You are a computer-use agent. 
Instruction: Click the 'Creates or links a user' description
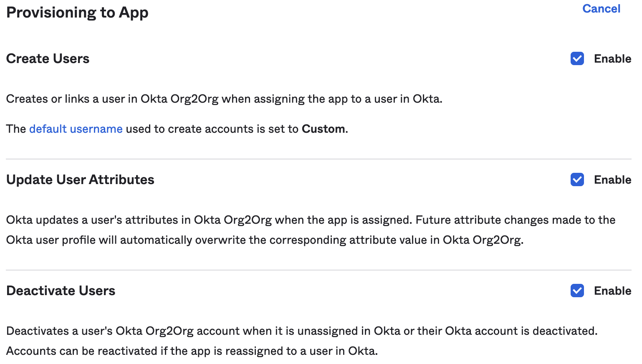224,99
